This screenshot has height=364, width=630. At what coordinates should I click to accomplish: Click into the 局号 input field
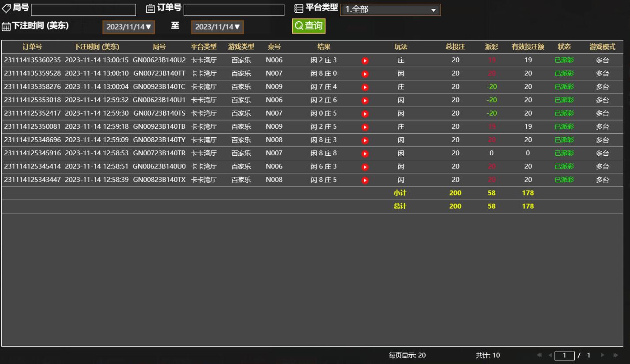point(83,10)
